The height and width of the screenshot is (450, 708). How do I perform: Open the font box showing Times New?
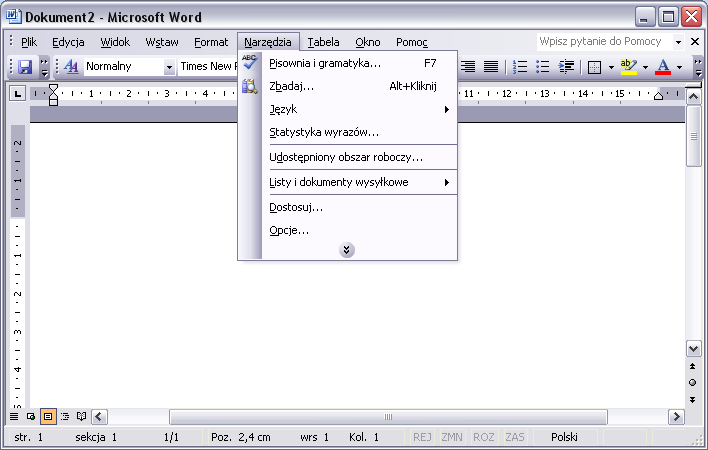[208, 67]
